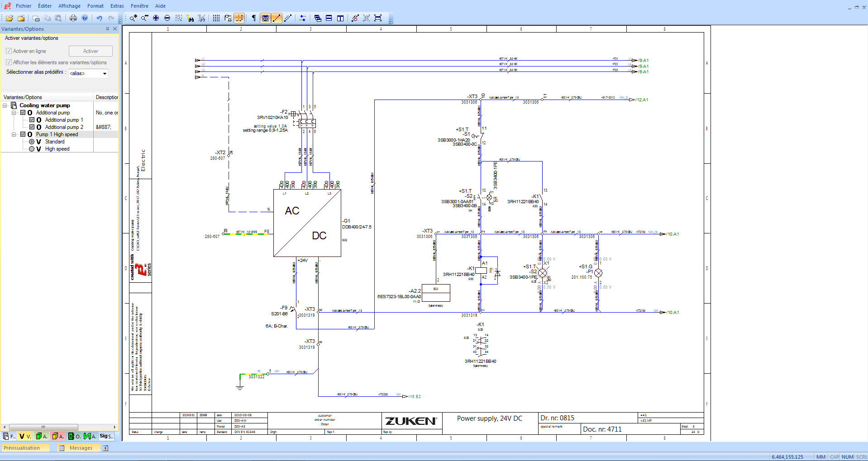
Task: Toggle the highlighted snap-to-grid icon
Action: coord(239,18)
